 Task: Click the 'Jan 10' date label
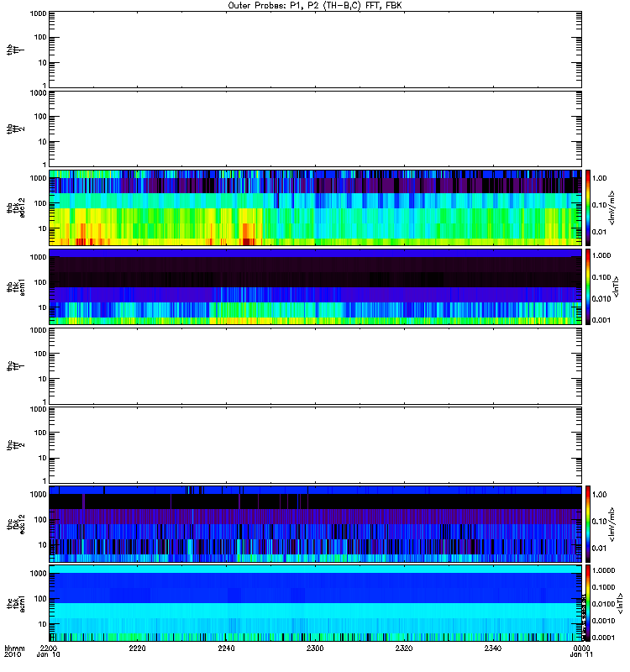(x=48, y=654)
